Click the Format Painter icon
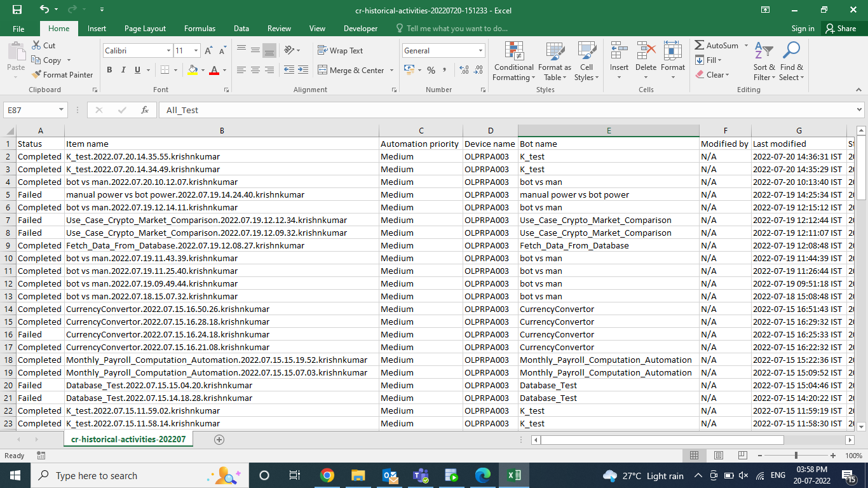The height and width of the screenshot is (488, 868). click(37, 75)
